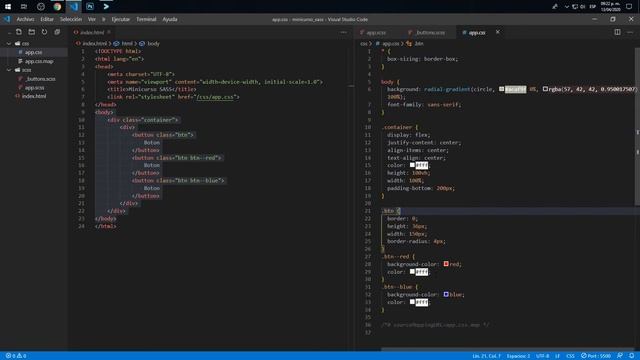Close the index.html editor tab
The height and width of the screenshot is (360, 640).
pyautogui.click(x=109, y=32)
